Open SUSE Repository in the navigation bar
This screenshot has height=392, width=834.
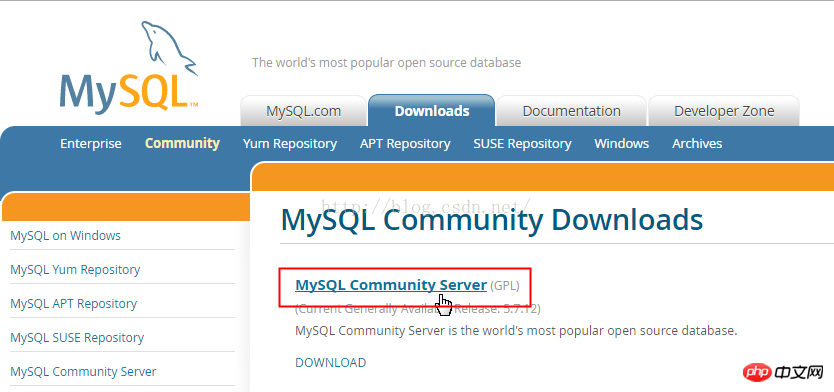522,144
